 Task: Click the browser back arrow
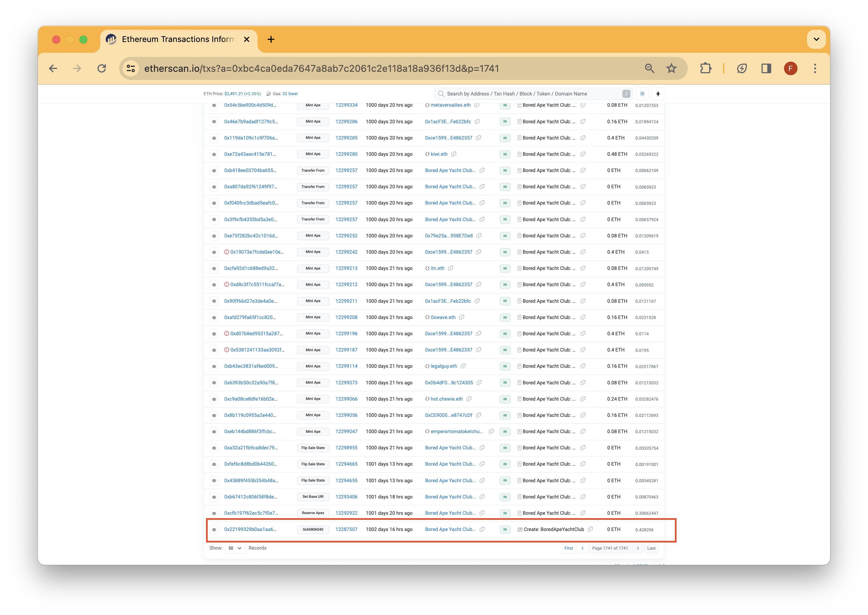tap(53, 68)
